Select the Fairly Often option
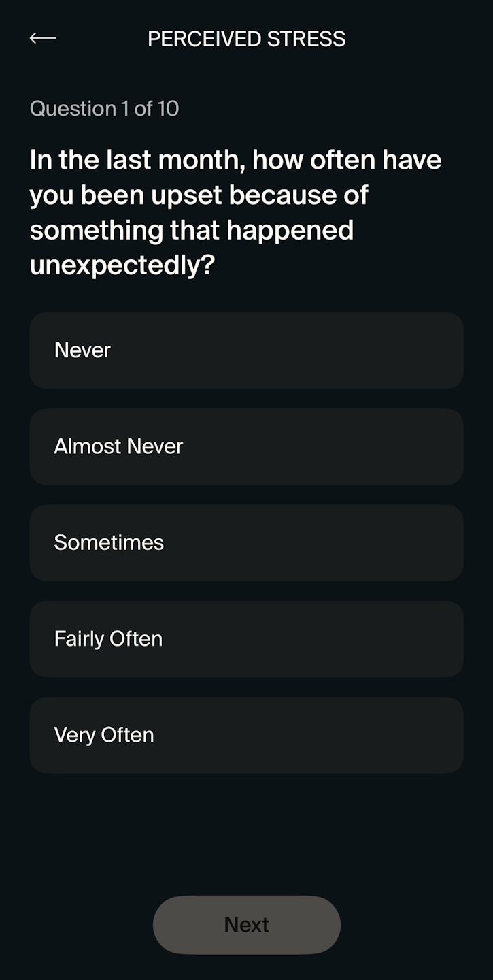Viewport: 493px width, 980px height. 246,639
